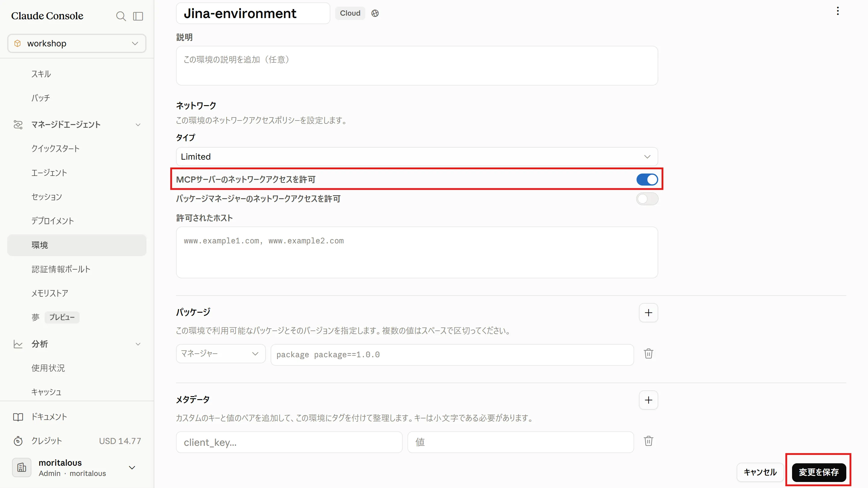The height and width of the screenshot is (488, 868).
Task: Open the three-dot more options menu
Action: pyautogui.click(x=838, y=11)
